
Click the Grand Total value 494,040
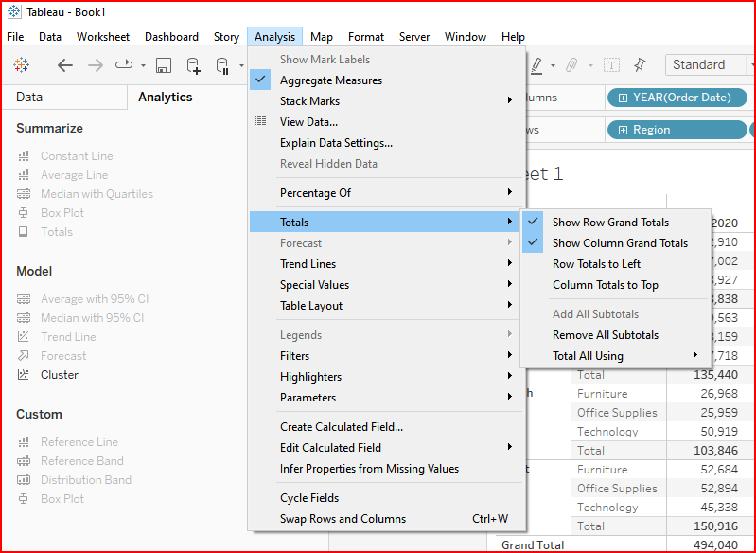714,544
